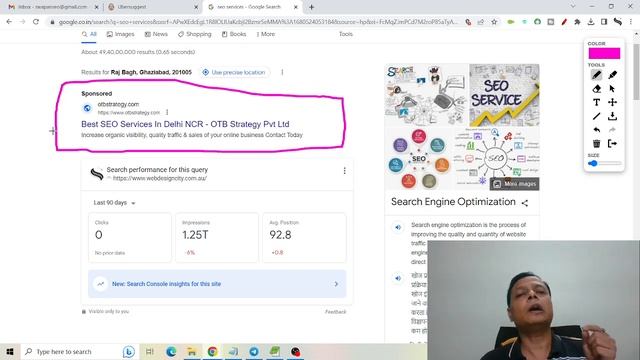The height and width of the screenshot is (360, 640).
Task: Open the News search filter
Action: [156, 34]
